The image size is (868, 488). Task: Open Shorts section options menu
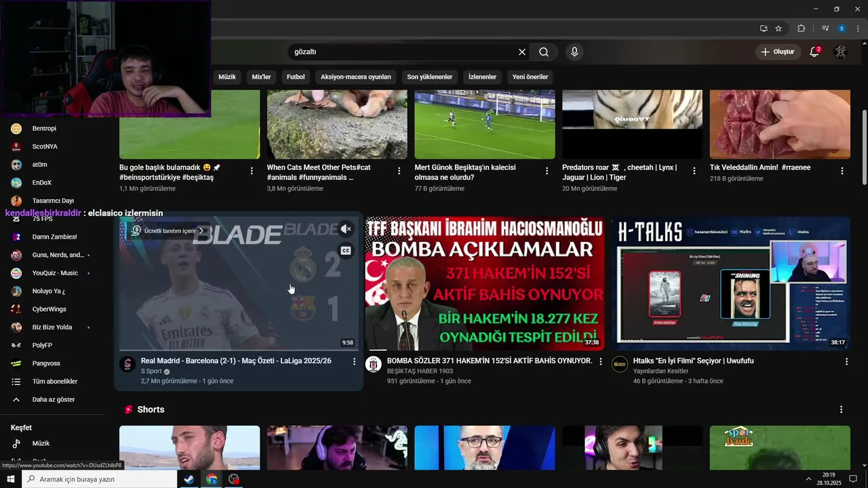point(842,409)
